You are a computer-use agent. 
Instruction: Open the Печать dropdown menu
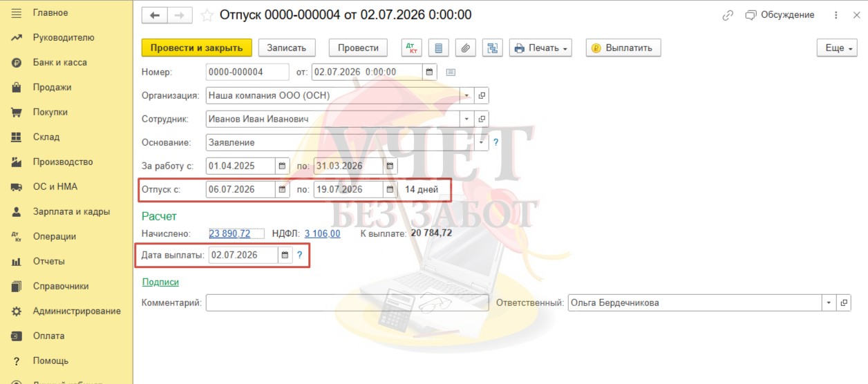541,48
